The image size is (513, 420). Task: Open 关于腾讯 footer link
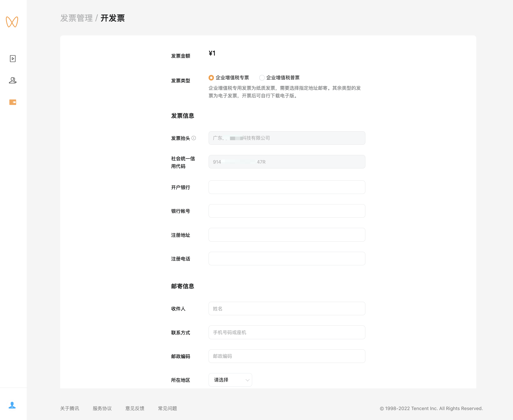tap(70, 408)
